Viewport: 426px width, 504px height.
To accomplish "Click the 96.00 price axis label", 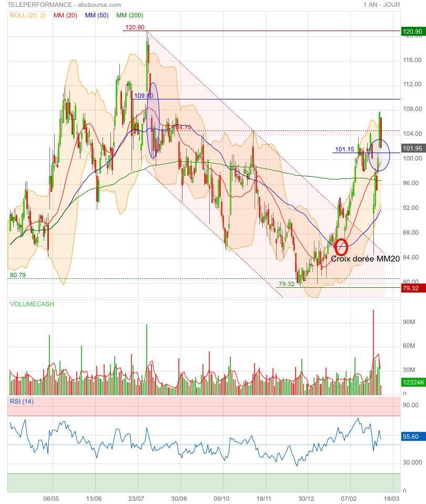I will (411, 183).
